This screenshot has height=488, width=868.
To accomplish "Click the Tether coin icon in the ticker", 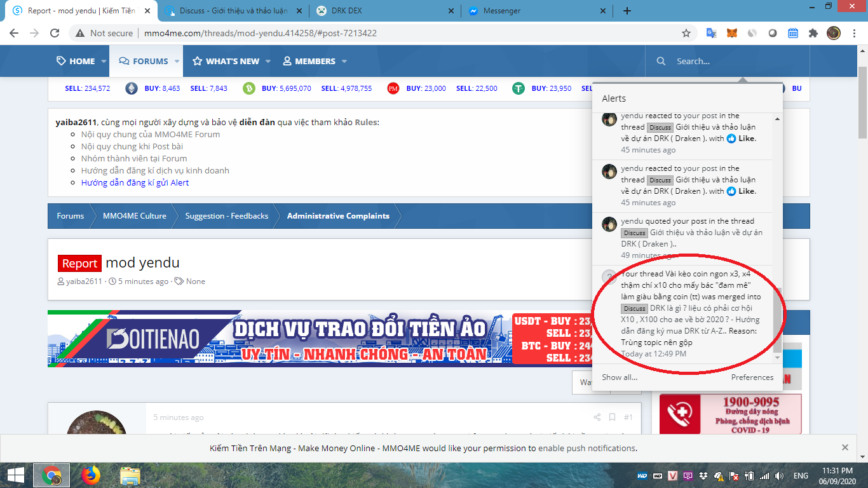I will (x=519, y=88).
